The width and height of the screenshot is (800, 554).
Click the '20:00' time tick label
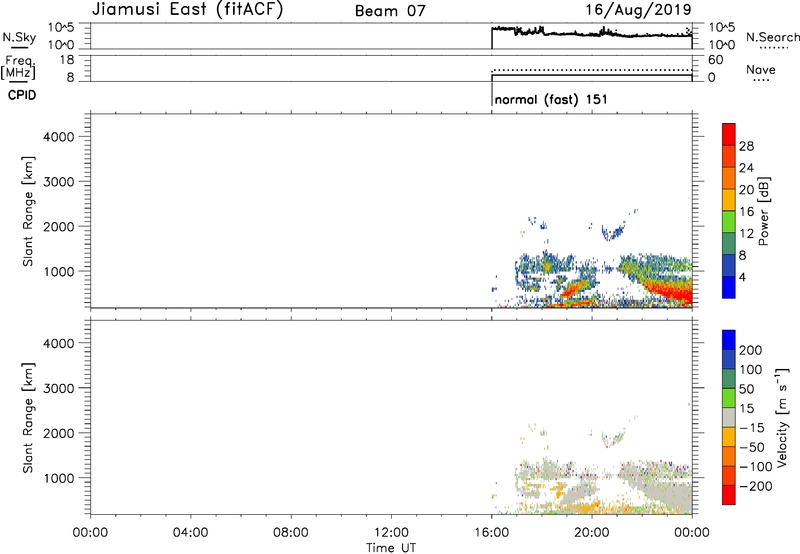[x=592, y=533]
